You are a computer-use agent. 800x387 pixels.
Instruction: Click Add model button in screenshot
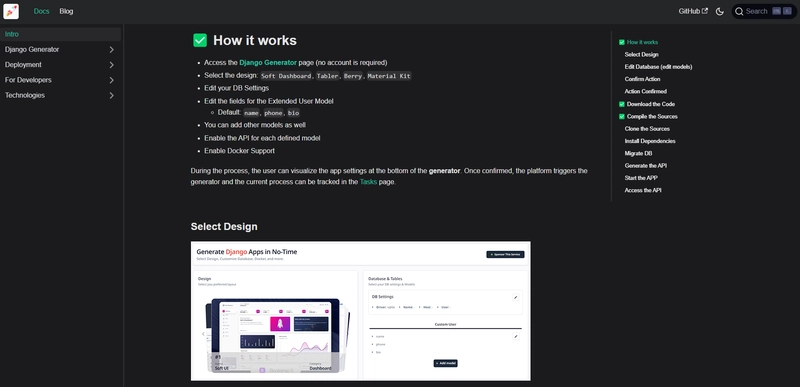click(445, 363)
